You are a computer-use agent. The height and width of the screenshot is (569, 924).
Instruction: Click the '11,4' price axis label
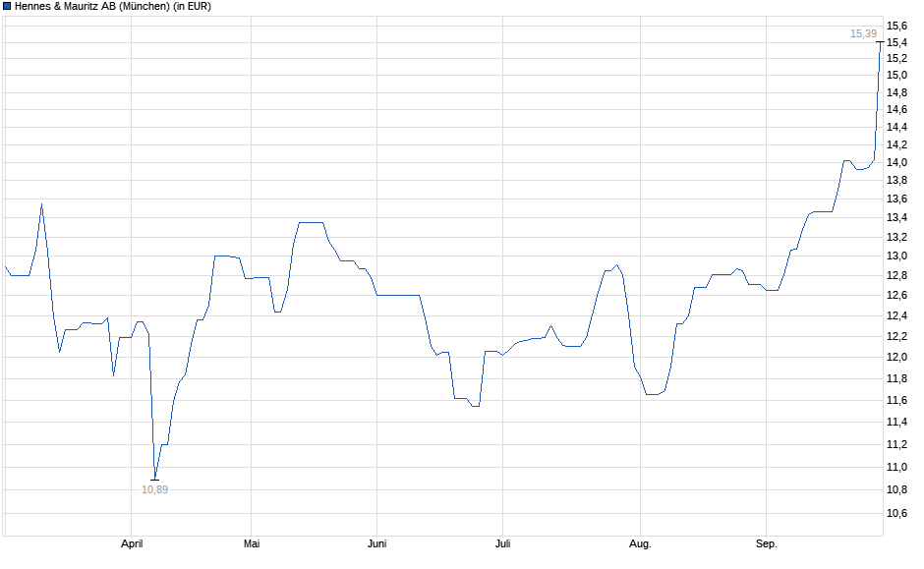coord(896,422)
